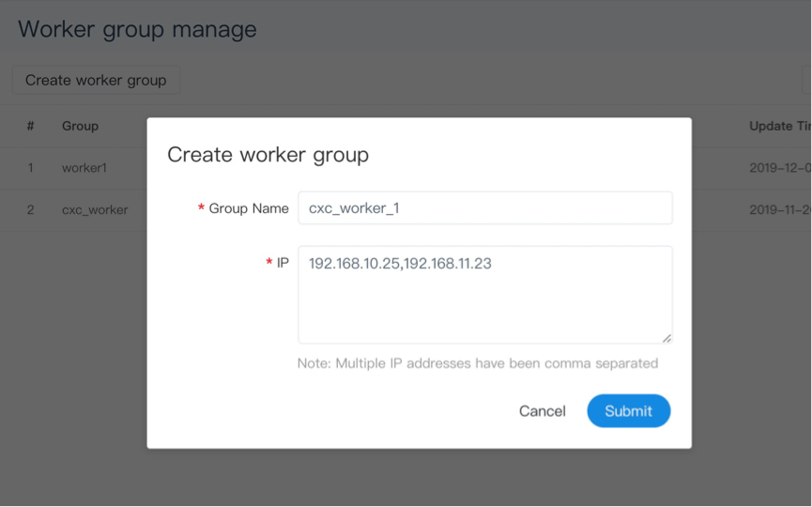Select the cxc_worker group entry

(x=95, y=209)
